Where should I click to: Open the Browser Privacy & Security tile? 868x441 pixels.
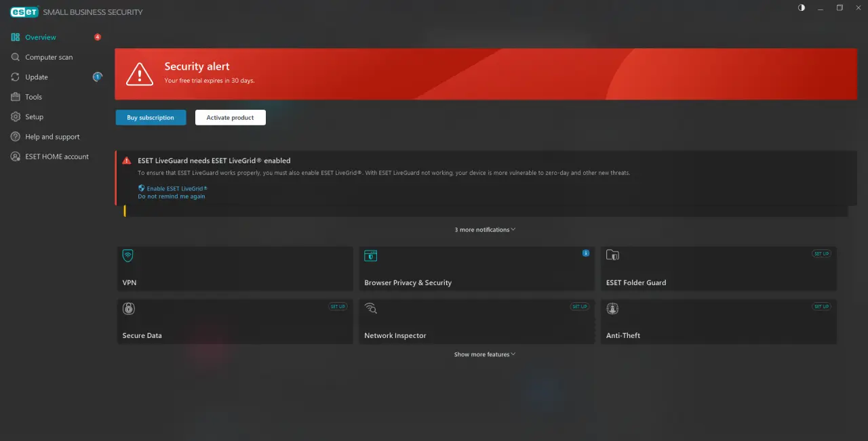(x=477, y=269)
